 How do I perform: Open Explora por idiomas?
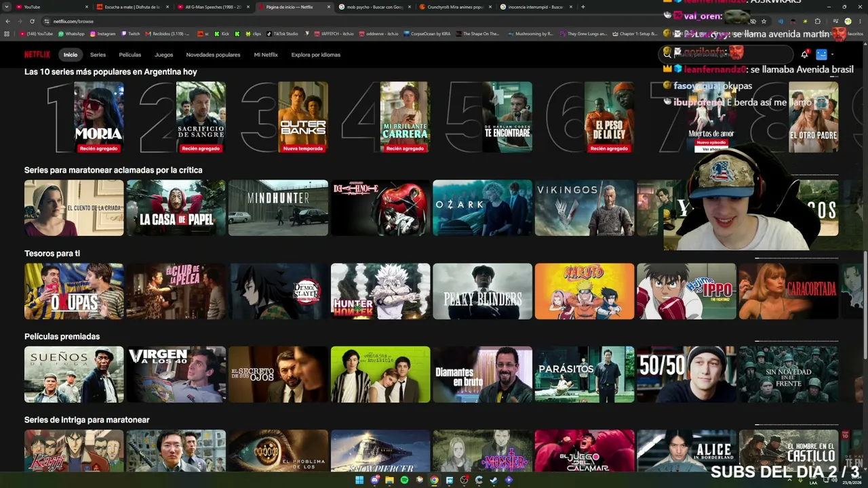[x=316, y=55]
